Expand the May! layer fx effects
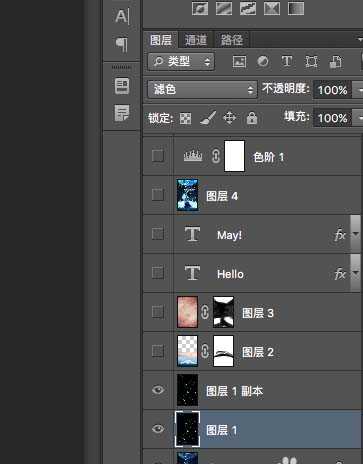This screenshot has width=363, height=464. click(x=356, y=234)
